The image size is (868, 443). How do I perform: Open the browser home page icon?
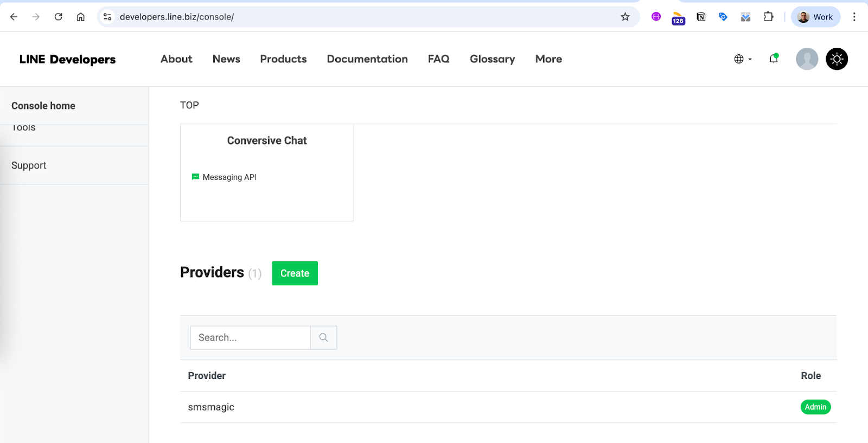pyautogui.click(x=80, y=17)
